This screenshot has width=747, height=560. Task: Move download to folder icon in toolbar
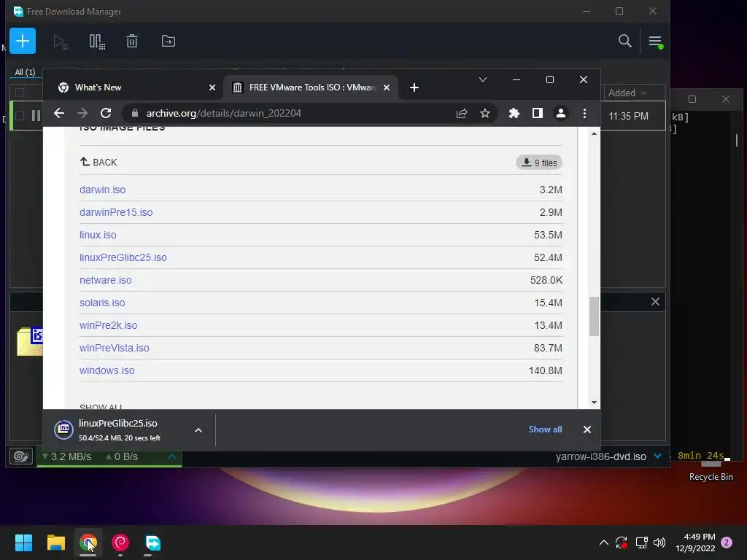(x=169, y=42)
